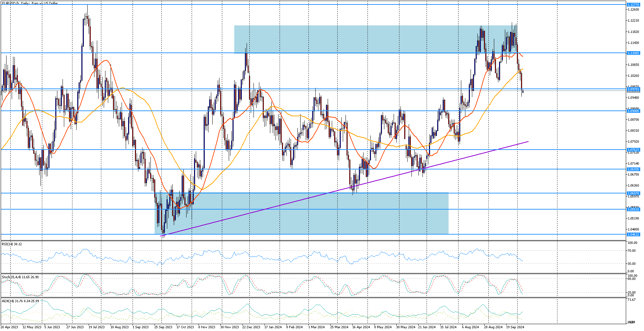Click the 6 Aug 2024 date label
This screenshot has height=331, width=644.
471,327
